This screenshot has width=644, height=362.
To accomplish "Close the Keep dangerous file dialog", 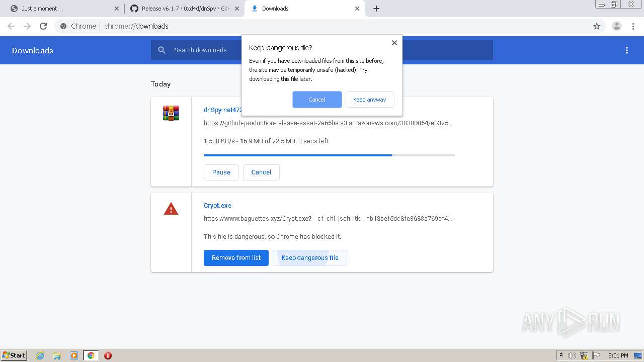I will pyautogui.click(x=394, y=43).
